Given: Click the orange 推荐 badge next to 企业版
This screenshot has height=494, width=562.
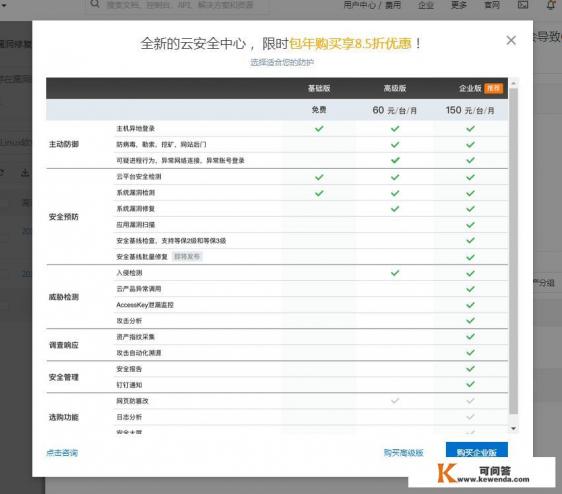Looking at the screenshot, I should 494,88.
